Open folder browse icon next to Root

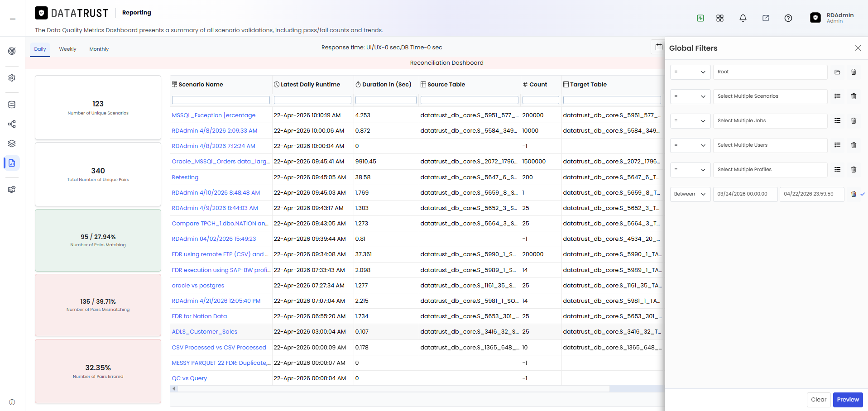pos(837,72)
